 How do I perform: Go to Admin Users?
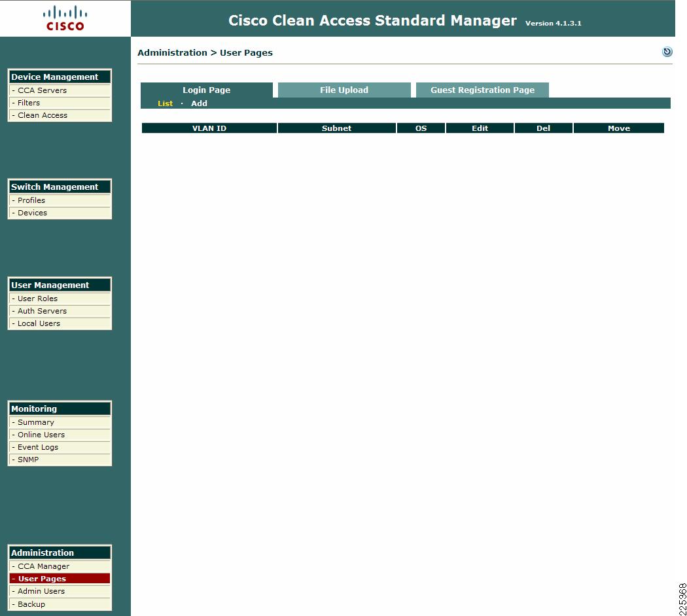60,591
